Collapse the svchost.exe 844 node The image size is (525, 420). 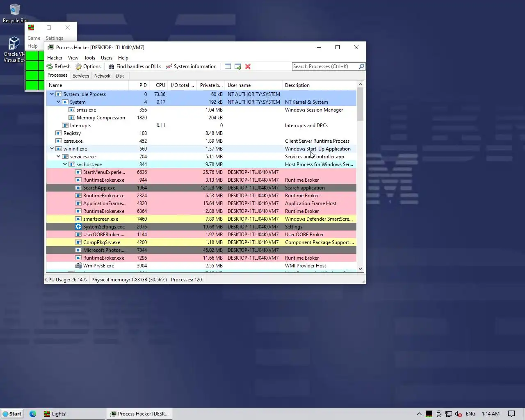[65, 164]
